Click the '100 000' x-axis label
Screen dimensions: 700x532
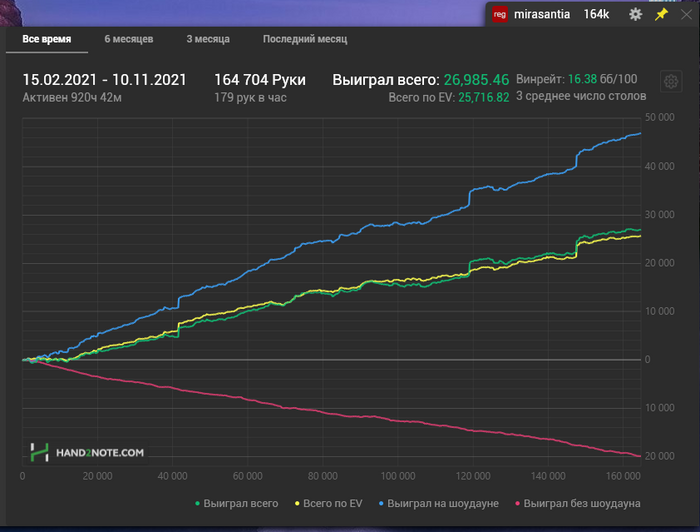398,476
